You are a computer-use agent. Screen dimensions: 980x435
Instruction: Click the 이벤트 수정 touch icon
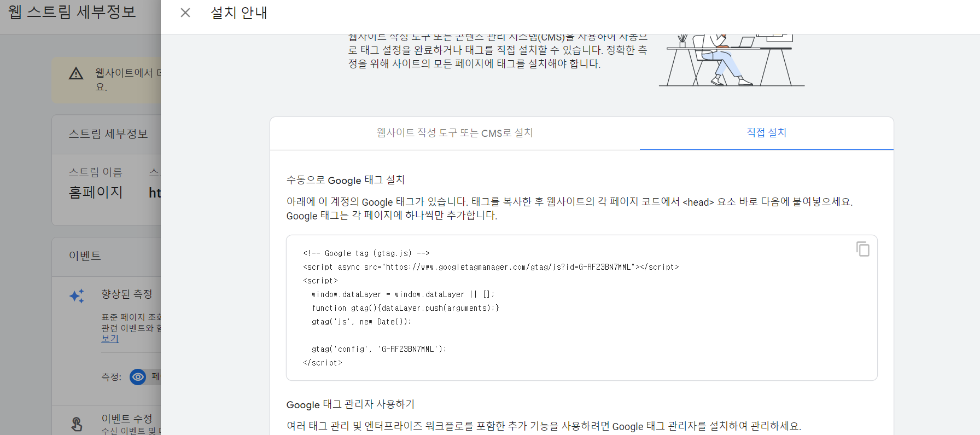pos(77,424)
